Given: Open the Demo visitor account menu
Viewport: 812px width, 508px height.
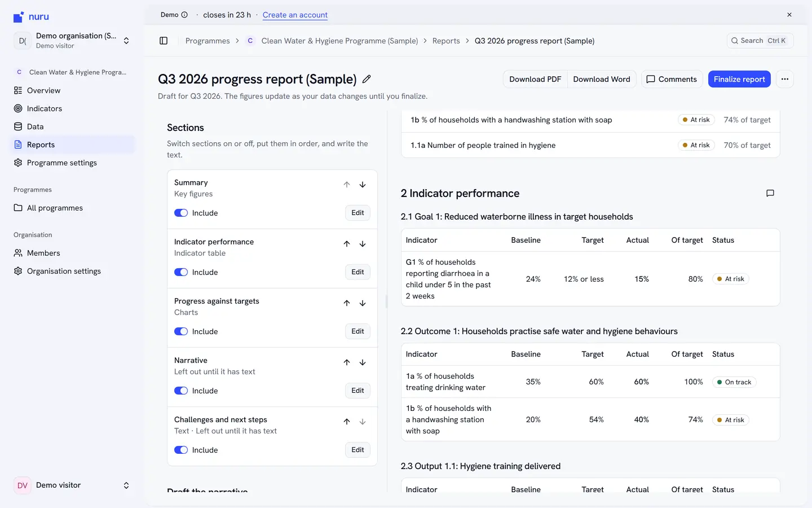Looking at the screenshot, I should [72, 485].
